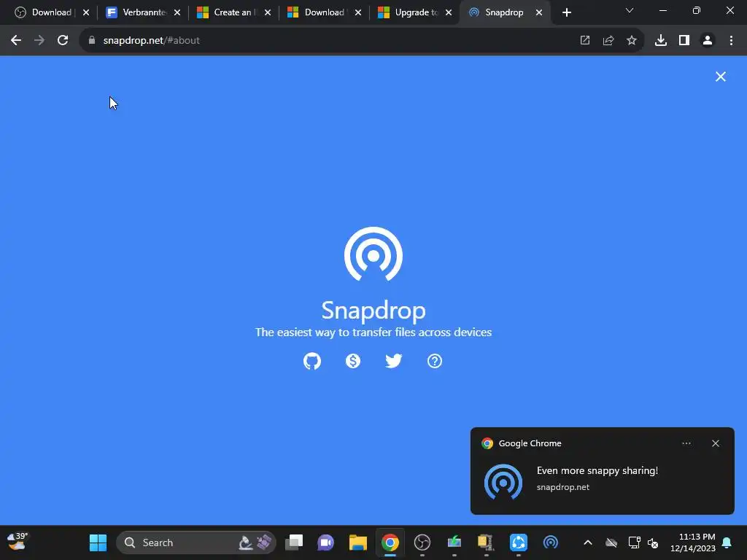
Task: Click the OneDrive cloud tray icon
Action: point(611,542)
